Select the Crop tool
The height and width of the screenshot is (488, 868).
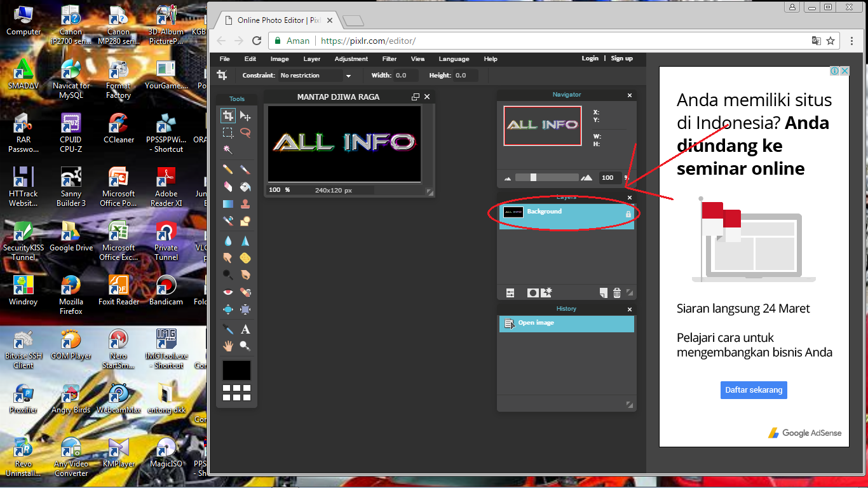pyautogui.click(x=227, y=116)
